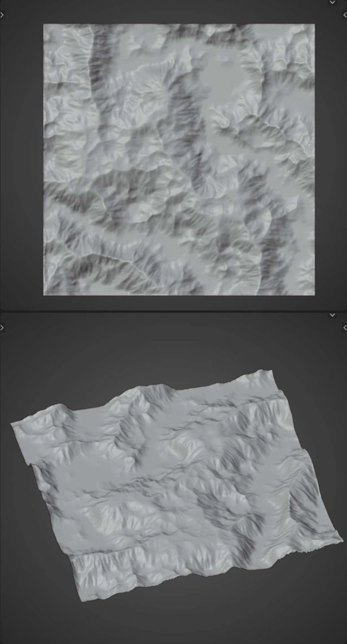The width and height of the screenshot is (347, 644).
Task: Show the hidden header of top viewport
Action: click(332, 3)
